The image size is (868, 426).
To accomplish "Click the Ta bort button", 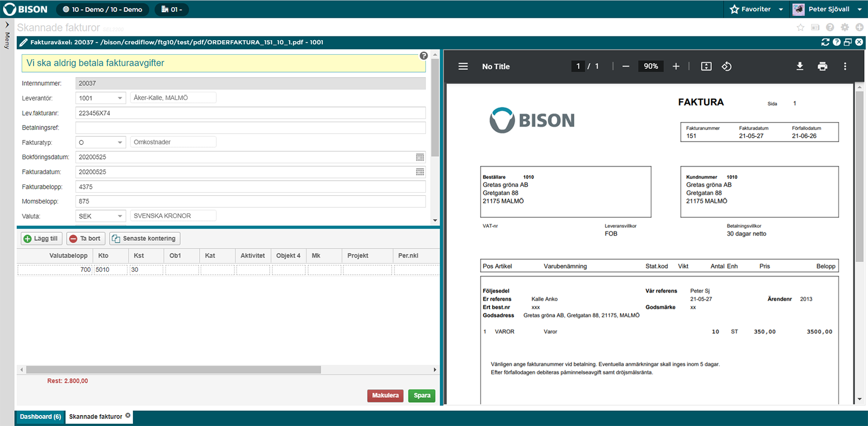I will [86, 238].
